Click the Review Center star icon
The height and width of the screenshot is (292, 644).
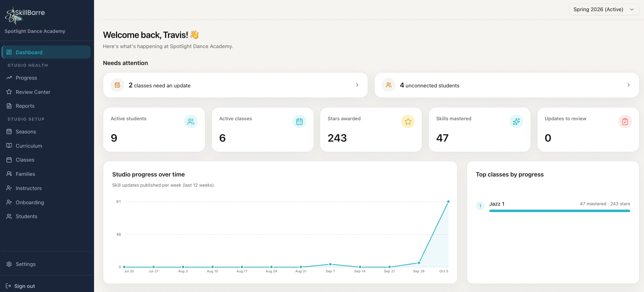[9, 92]
